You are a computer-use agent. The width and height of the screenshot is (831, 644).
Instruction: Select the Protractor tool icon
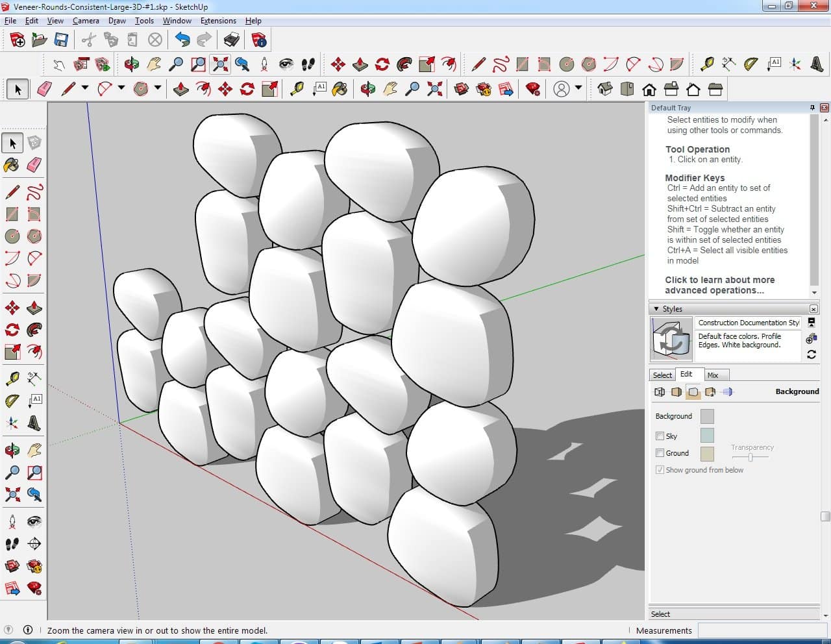coord(750,64)
